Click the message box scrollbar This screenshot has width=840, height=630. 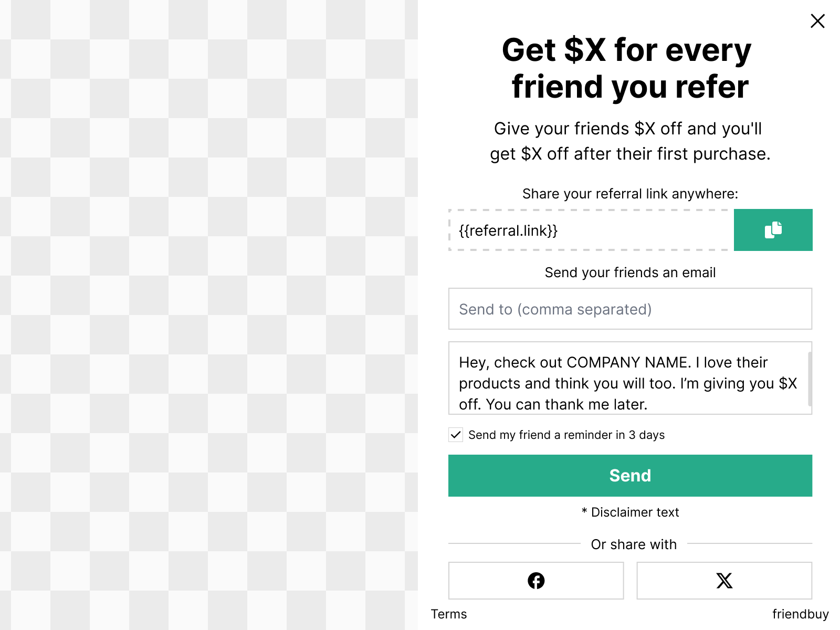click(810, 378)
